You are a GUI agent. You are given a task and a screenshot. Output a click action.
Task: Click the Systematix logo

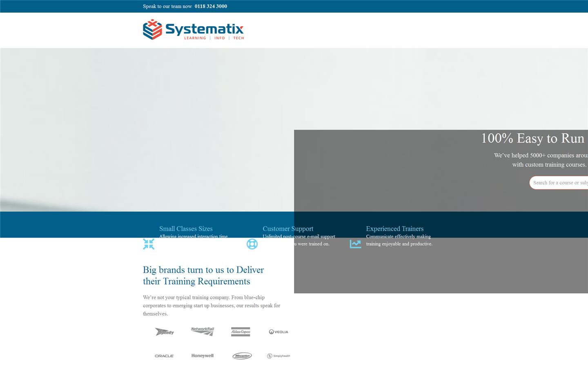[x=193, y=29]
